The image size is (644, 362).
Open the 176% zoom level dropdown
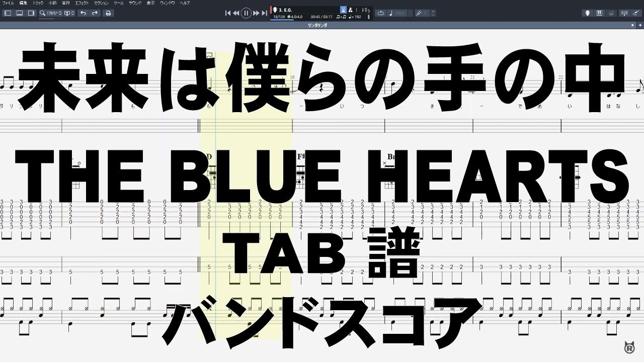[54, 13]
